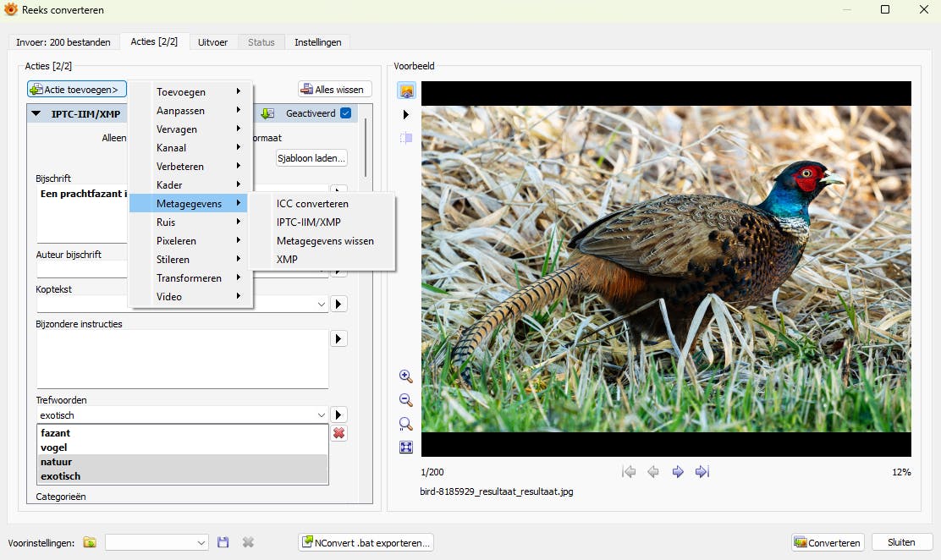Toggle the before/after preview image icon
Viewport: 941px width, 560px height.
406,91
